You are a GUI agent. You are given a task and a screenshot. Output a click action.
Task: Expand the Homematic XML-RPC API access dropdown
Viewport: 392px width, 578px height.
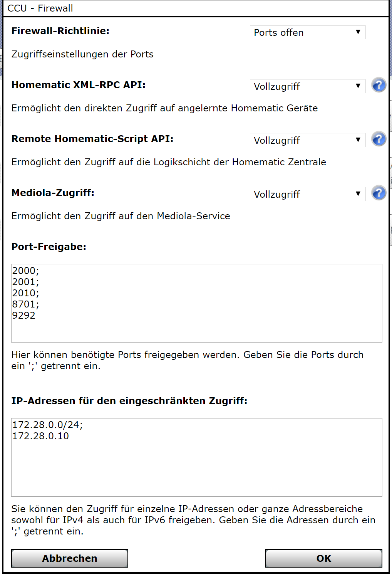click(307, 86)
